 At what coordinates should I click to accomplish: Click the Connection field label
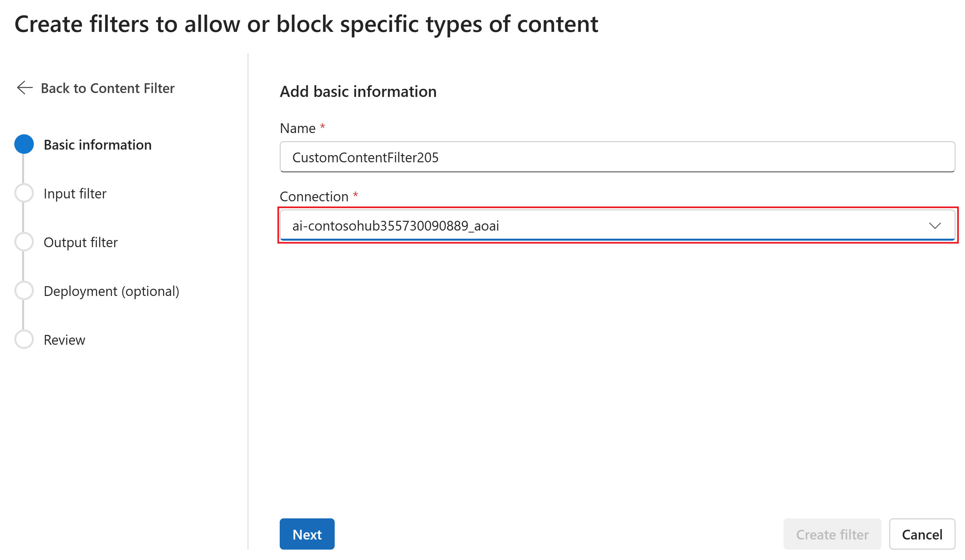coord(314,196)
